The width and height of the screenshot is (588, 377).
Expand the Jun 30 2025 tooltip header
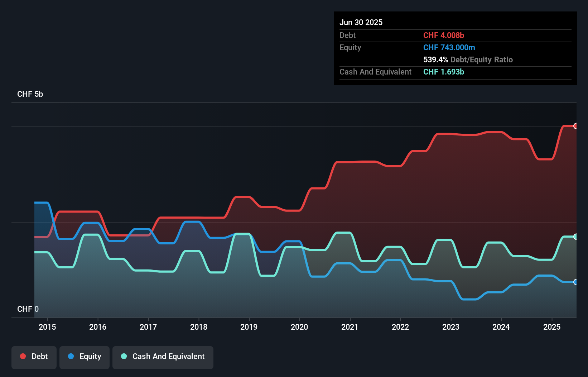tap(361, 22)
